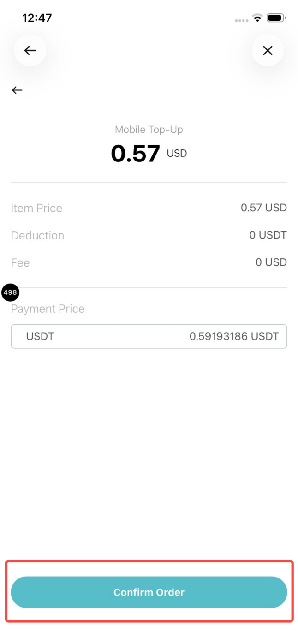Tap the 0.59193186 USDT payment amount
This screenshot has height=644, width=298.
pyautogui.click(x=234, y=336)
